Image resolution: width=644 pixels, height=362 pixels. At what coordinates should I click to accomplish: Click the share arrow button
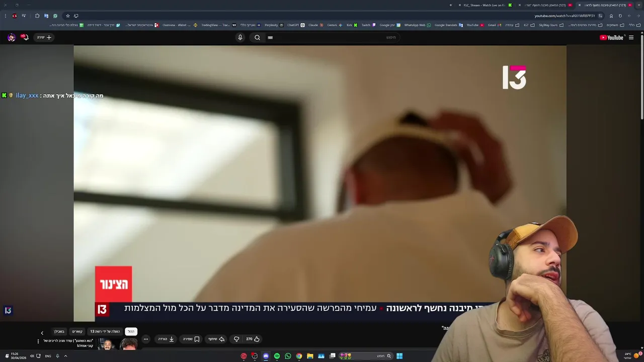pos(216,339)
